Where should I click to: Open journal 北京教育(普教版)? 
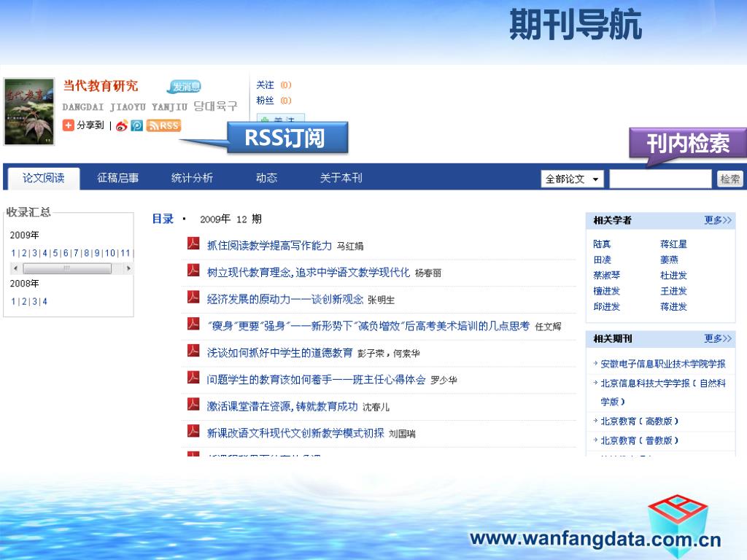(639, 440)
